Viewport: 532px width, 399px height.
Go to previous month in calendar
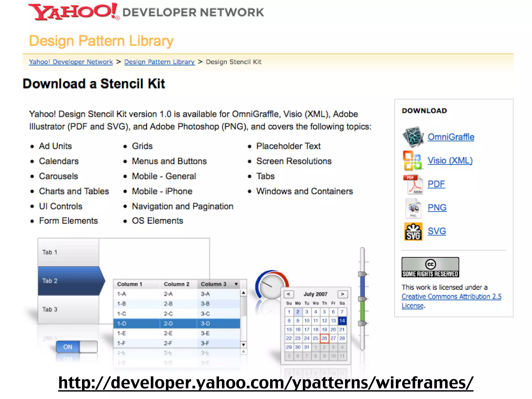point(289,294)
